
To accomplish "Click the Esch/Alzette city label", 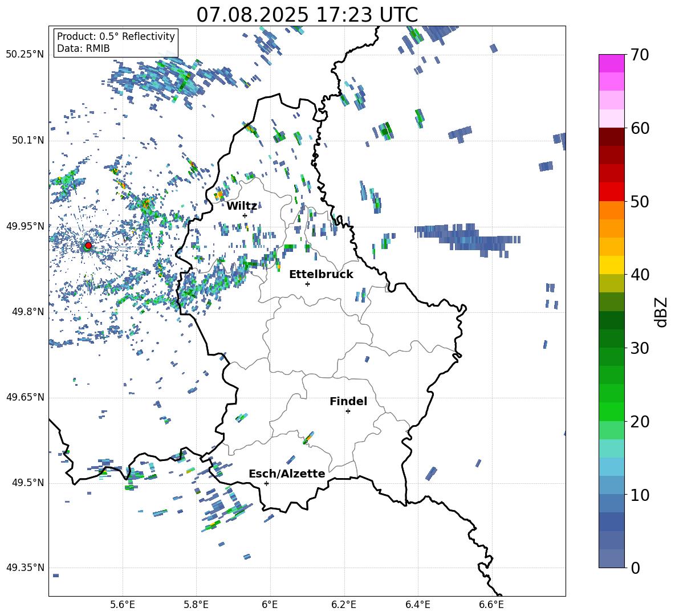I will tap(287, 474).
